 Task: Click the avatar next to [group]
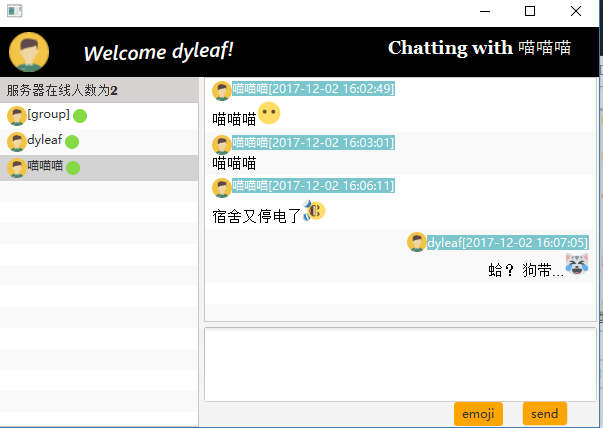click(x=17, y=116)
